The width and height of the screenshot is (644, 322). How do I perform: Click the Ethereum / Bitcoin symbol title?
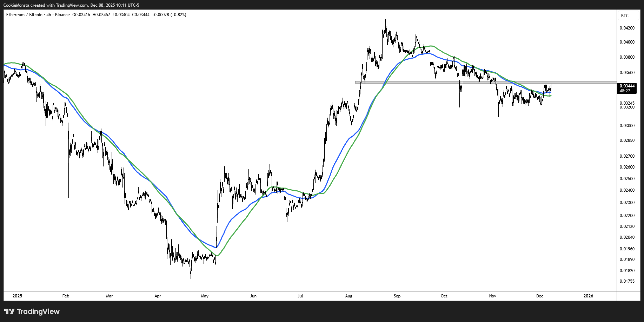(24, 15)
